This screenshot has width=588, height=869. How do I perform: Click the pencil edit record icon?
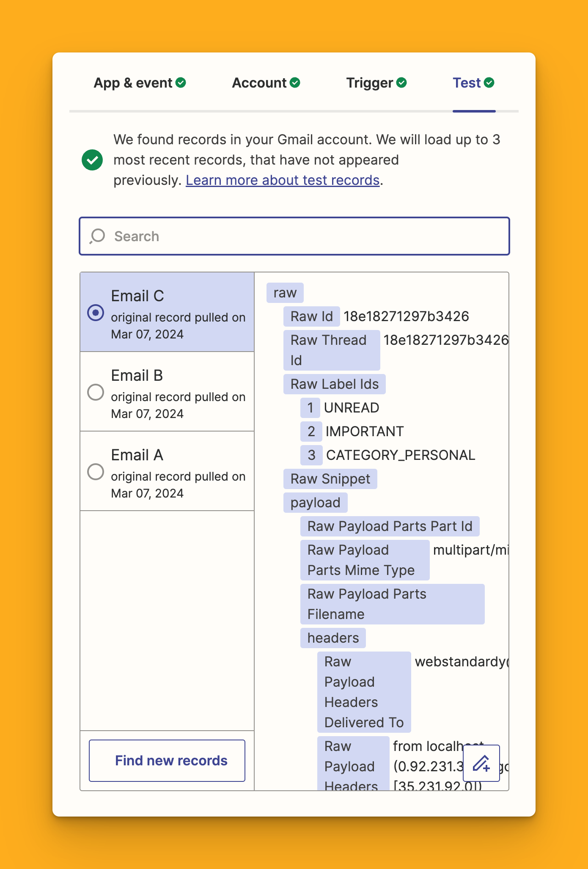(x=481, y=763)
